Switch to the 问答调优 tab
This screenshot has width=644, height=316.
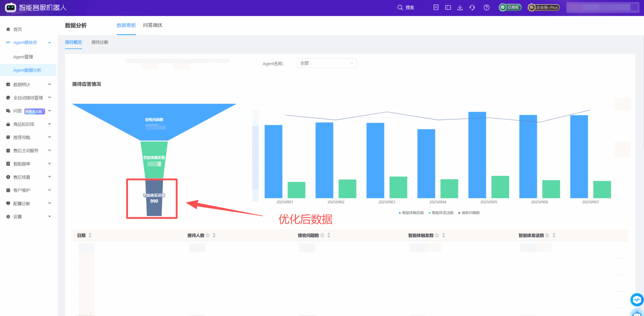click(153, 25)
